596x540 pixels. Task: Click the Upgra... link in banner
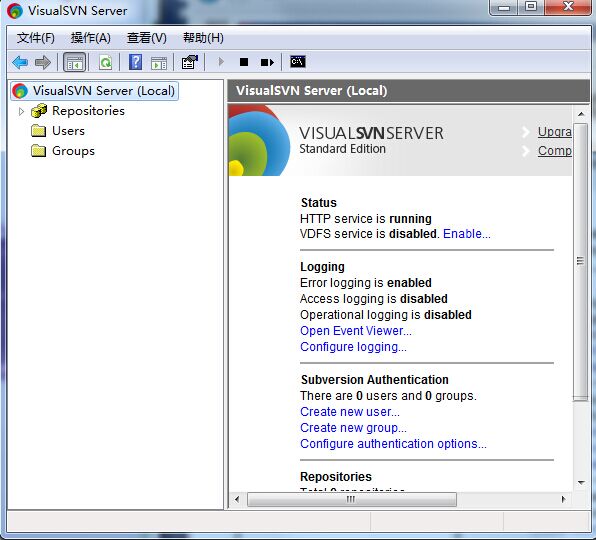[555, 132]
